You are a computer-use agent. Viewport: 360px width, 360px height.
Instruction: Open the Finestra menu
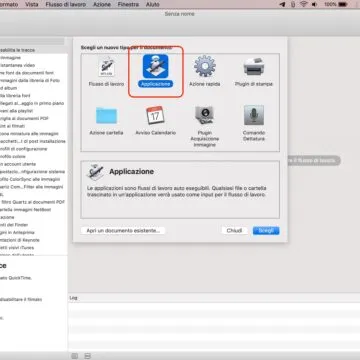128,4
